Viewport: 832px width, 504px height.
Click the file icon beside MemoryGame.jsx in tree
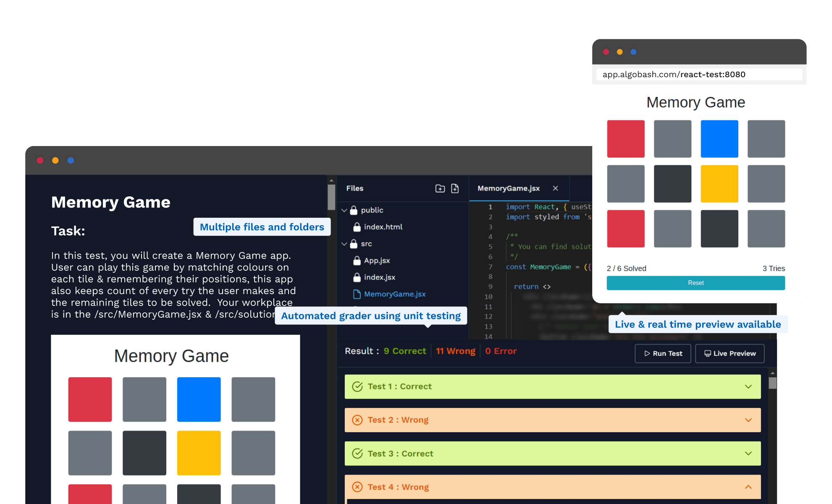[357, 294]
